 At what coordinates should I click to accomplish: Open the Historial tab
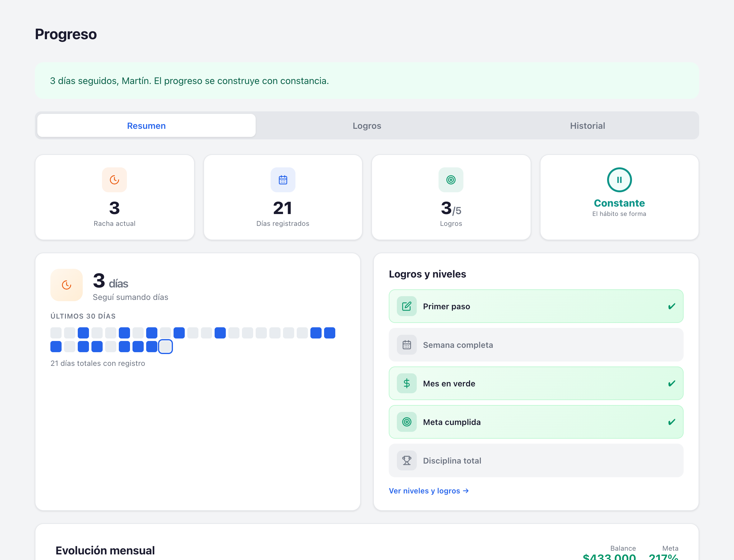[x=587, y=126]
